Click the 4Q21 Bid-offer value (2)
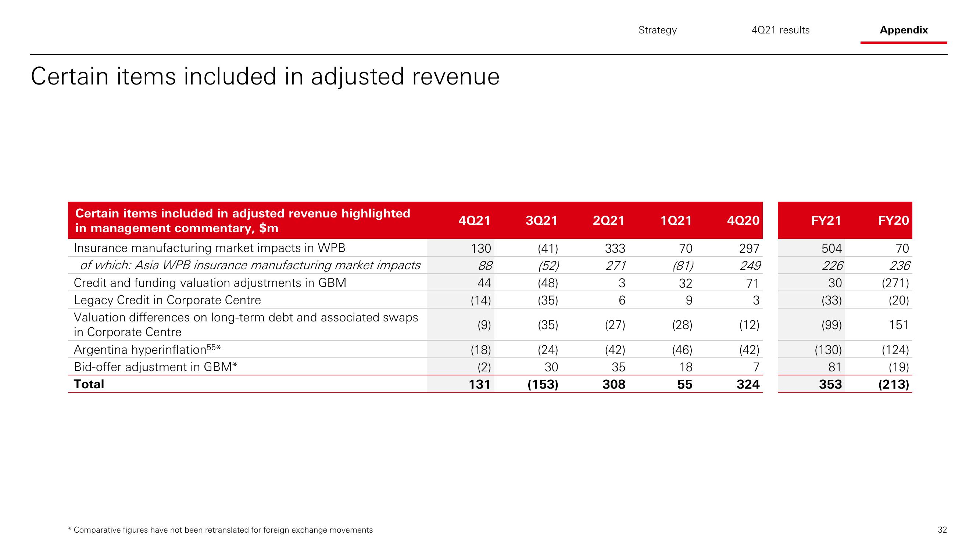 click(484, 367)
